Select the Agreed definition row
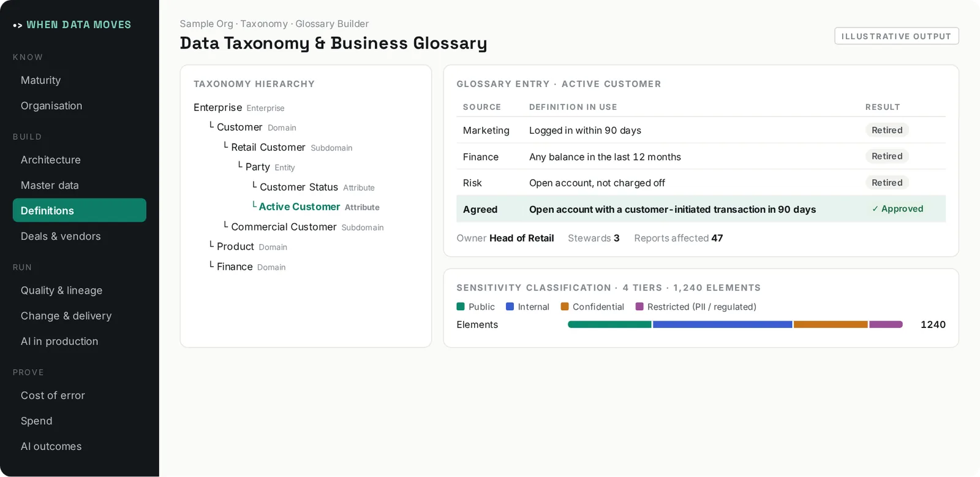The height and width of the screenshot is (477, 980). (x=701, y=209)
